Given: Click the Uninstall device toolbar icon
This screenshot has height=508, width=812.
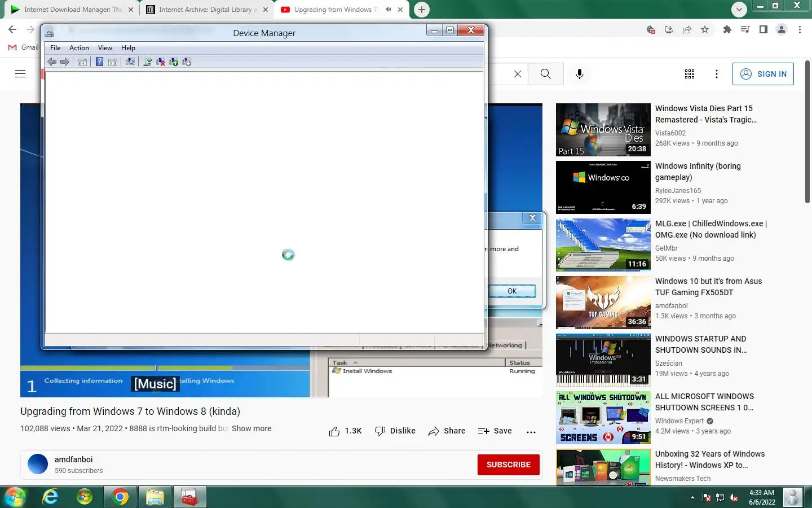Looking at the screenshot, I should click(x=161, y=62).
